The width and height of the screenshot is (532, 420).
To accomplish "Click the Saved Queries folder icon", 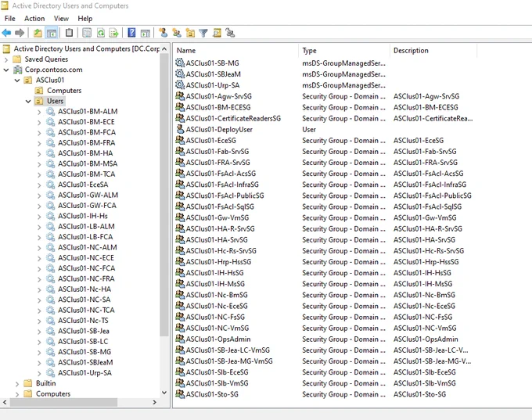I will [x=17, y=59].
